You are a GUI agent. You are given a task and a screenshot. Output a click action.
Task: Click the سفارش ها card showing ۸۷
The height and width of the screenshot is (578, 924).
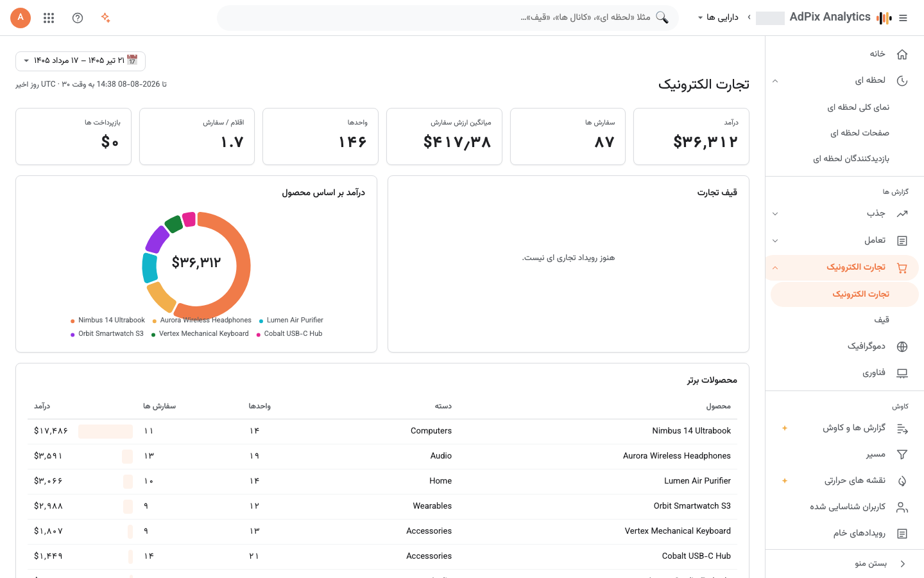click(568, 137)
